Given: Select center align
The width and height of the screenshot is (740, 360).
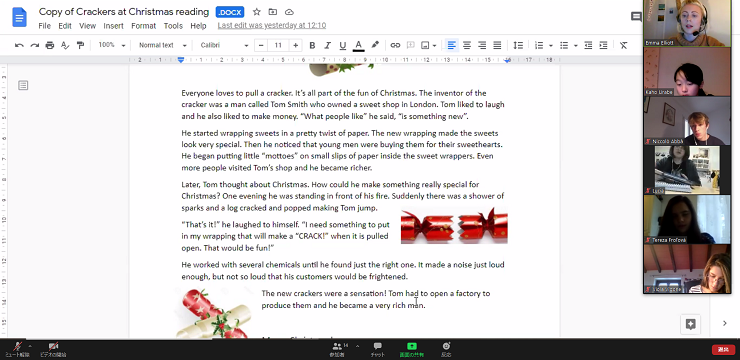Looking at the screenshot, I should [x=467, y=45].
